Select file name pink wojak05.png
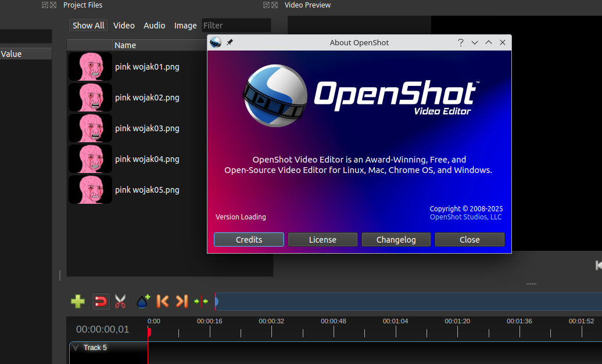The height and width of the screenshot is (364, 602). (x=147, y=190)
